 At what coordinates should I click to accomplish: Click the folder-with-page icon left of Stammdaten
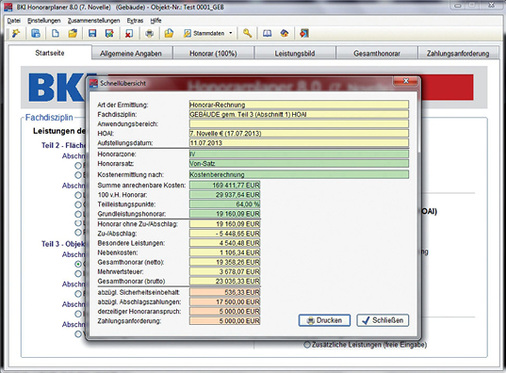click(x=169, y=33)
